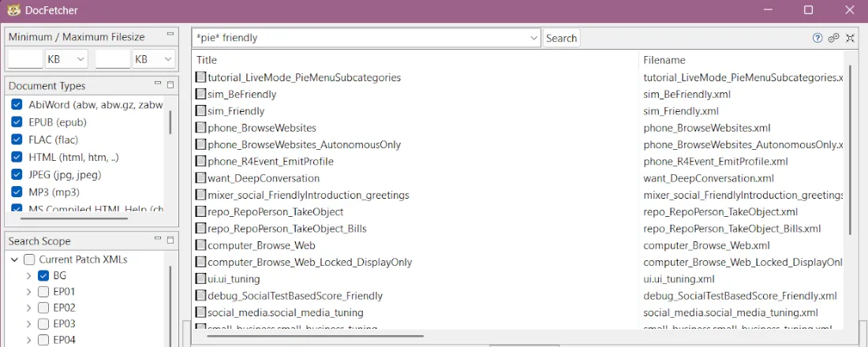Click file icon of sim_BeFriendly
Viewport: 868px width, 347px height.
tap(201, 94)
